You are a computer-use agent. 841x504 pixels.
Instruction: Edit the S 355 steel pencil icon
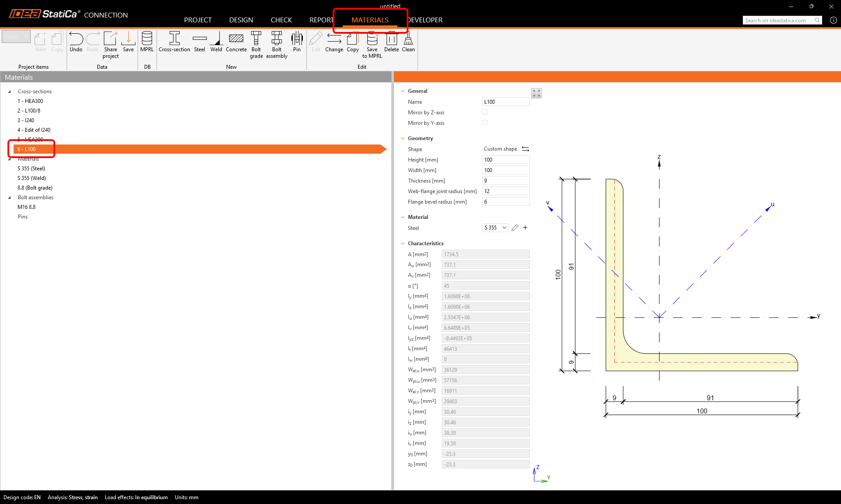pyautogui.click(x=515, y=228)
